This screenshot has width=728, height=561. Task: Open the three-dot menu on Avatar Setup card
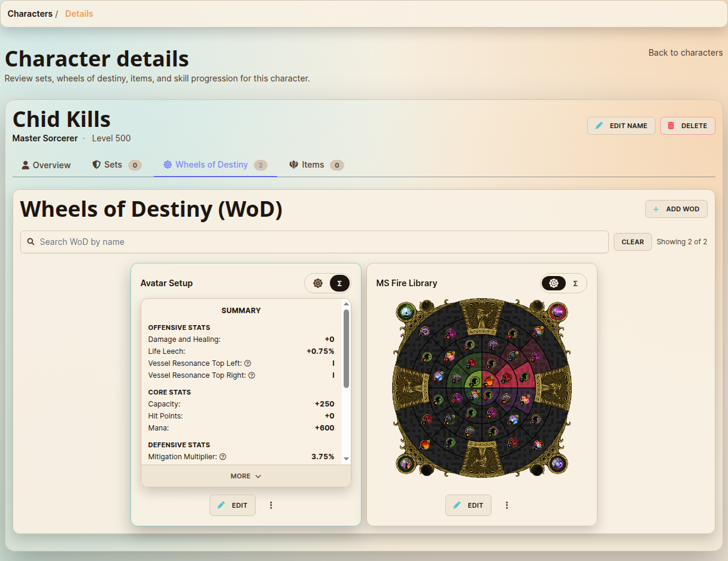271,505
